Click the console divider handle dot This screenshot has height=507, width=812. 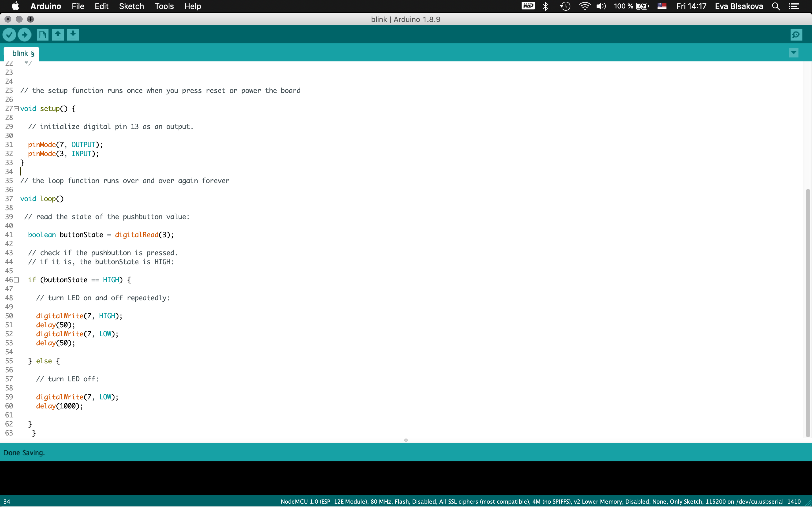click(406, 440)
